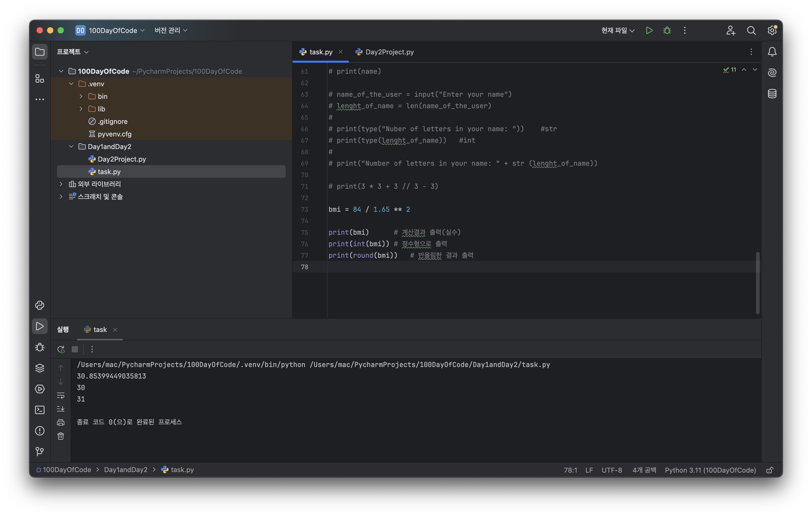Toggle scroll to end in run console
Viewport: 812px width, 516px height.
[x=61, y=409]
